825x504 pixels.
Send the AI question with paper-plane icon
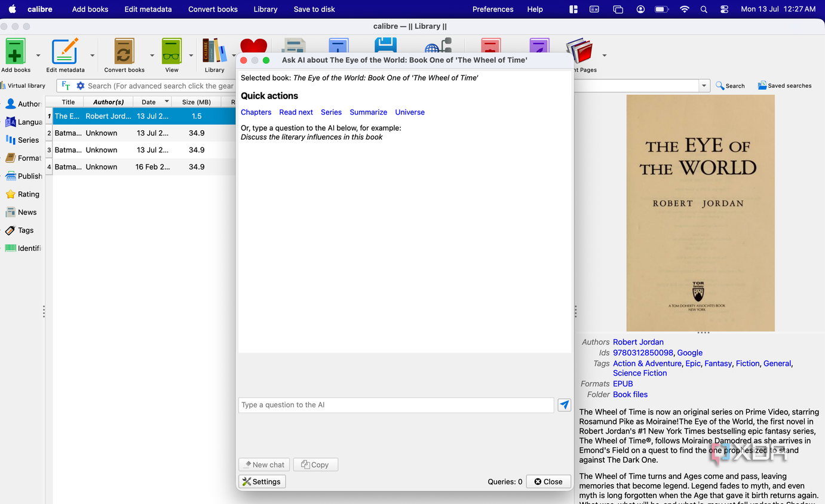[565, 405]
